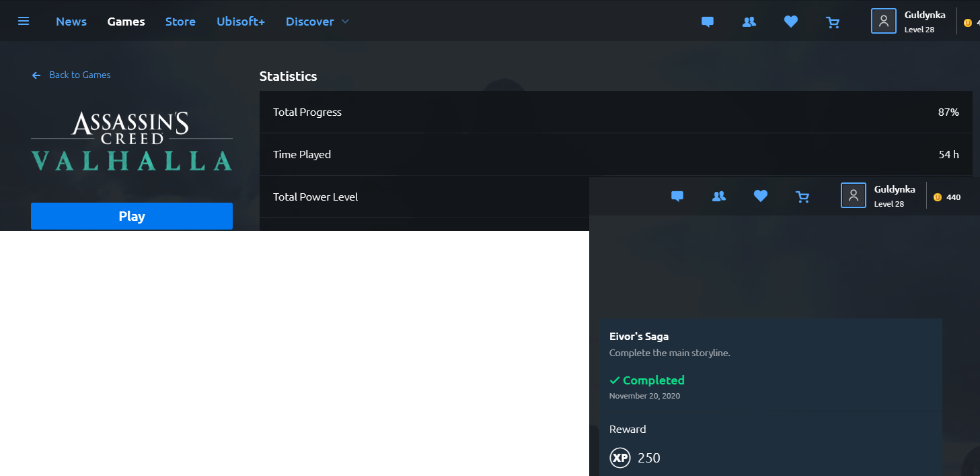Screen dimensions: 980x476
Task: Click the blue Play button
Action: (x=132, y=216)
